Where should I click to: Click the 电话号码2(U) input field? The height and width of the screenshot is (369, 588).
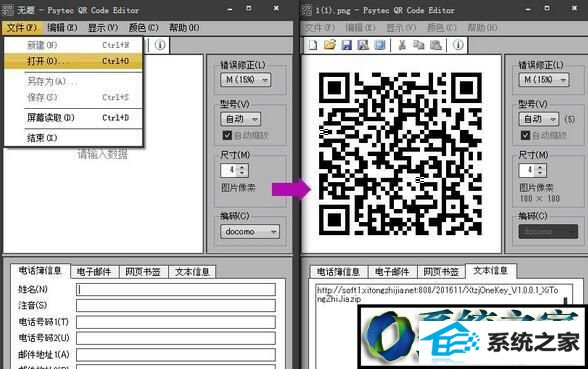pos(176,338)
